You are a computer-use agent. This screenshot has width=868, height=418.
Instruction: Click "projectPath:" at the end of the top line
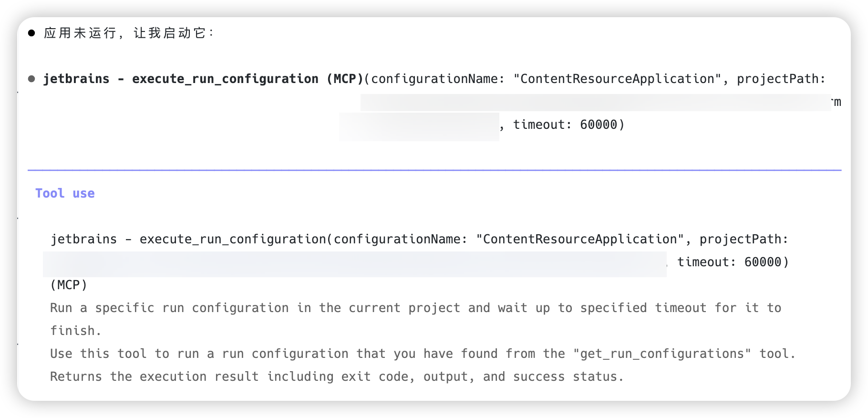click(781, 79)
